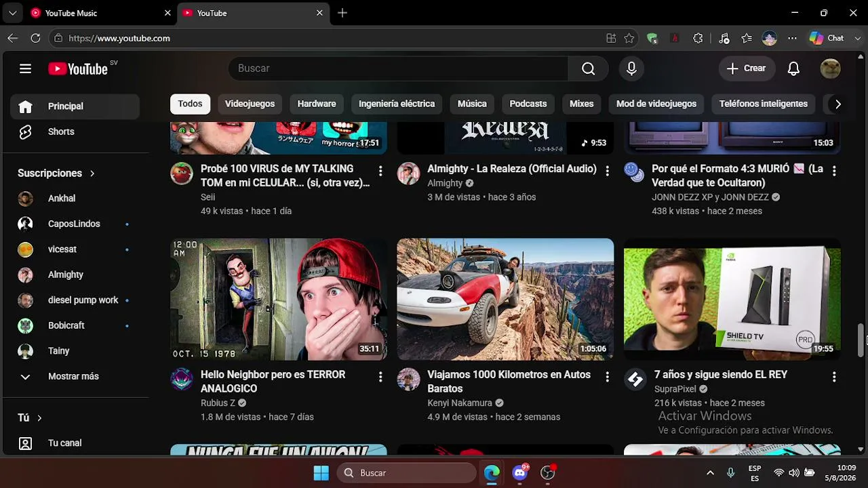The width and height of the screenshot is (868, 488).
Task: Click the page vertical scrollbar thumb
Action: [861, 340]
